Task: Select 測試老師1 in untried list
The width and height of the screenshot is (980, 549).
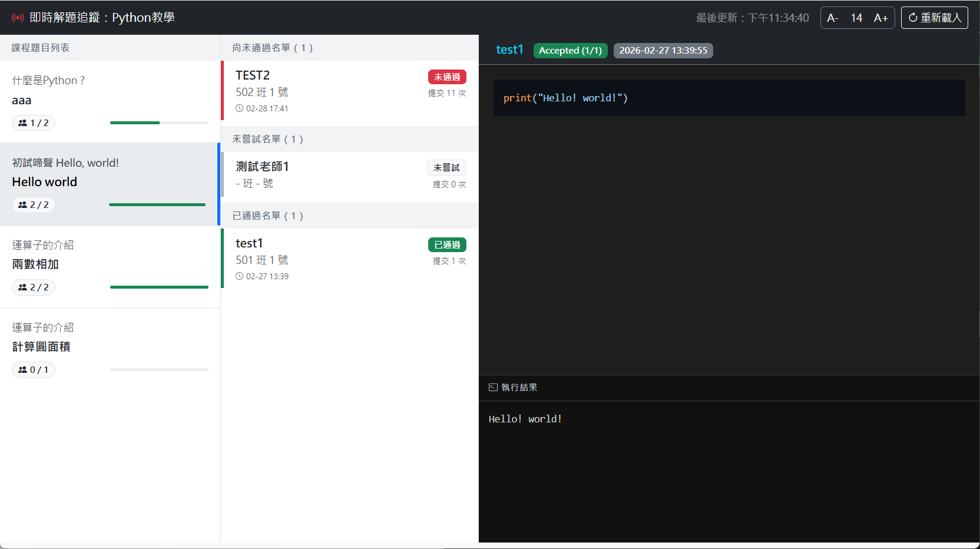Action: point(350,176)
